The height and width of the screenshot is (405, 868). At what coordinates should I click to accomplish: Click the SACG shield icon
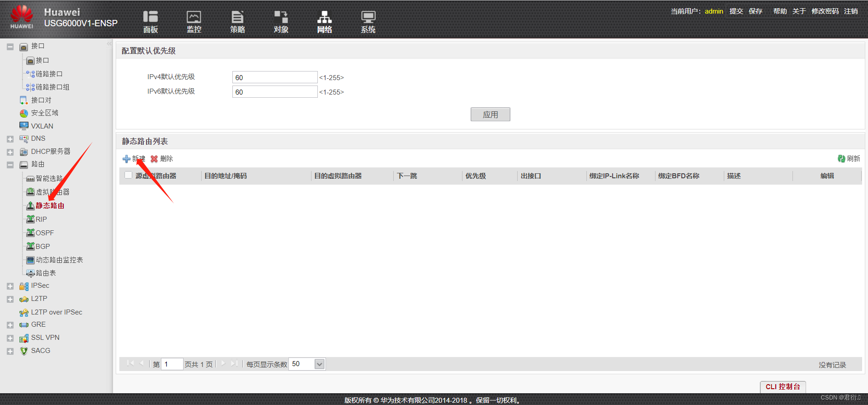24,351
